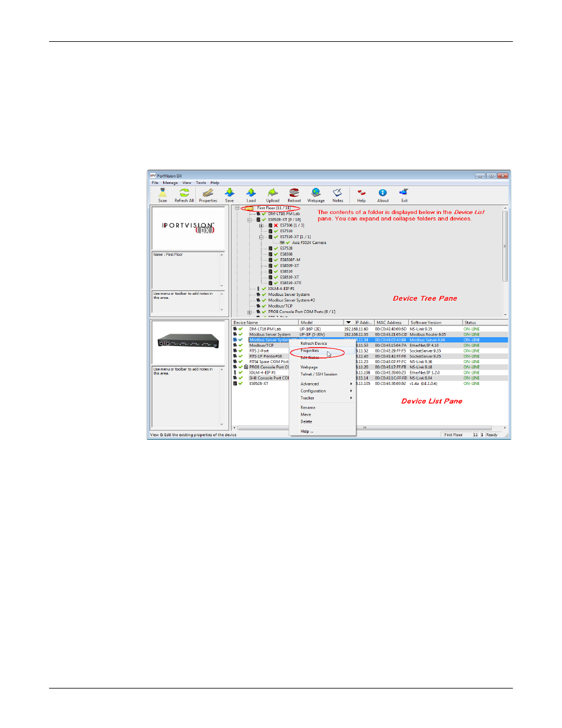Click the device list horizontal scrollbar
This screenshot has height=728, width=562.
(369, 428)
